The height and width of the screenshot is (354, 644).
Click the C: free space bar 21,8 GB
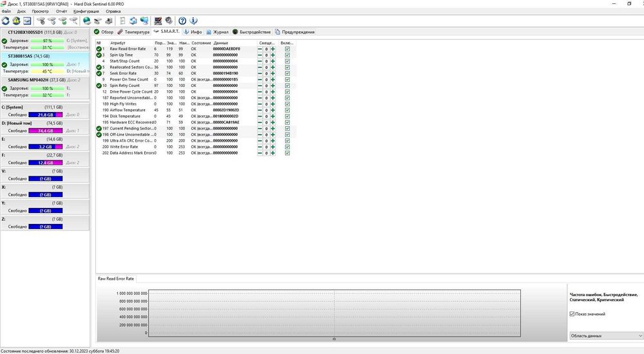click(46, 115)
